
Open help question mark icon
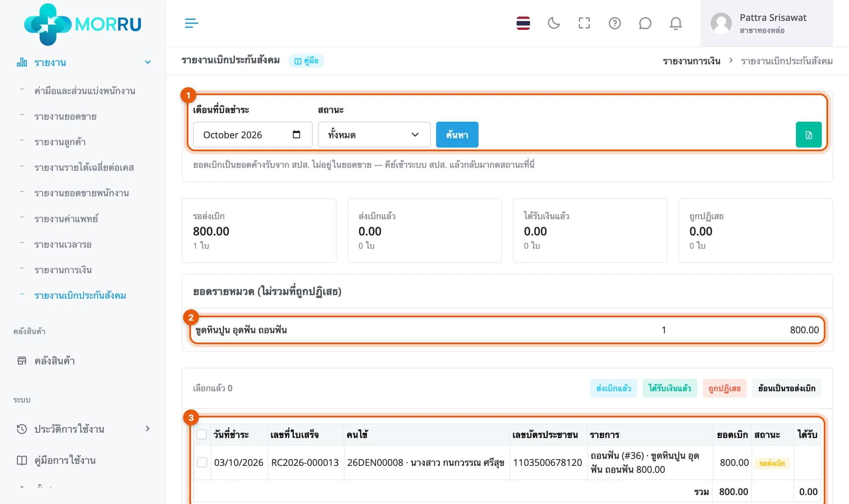(x=615, y=23)
